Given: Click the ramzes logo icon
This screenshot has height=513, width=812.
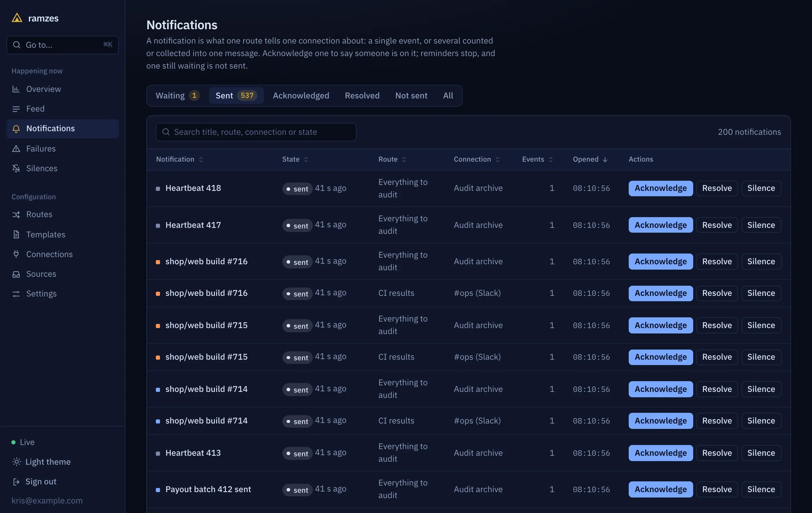Looking at the screenshot, I should click(x=17, y=18).
